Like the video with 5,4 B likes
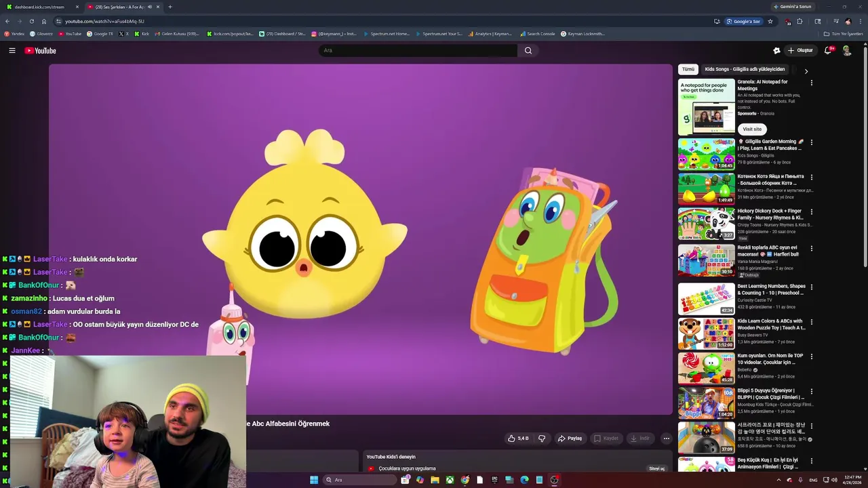This screenshot has height=488, width=868. click(518, 439)
